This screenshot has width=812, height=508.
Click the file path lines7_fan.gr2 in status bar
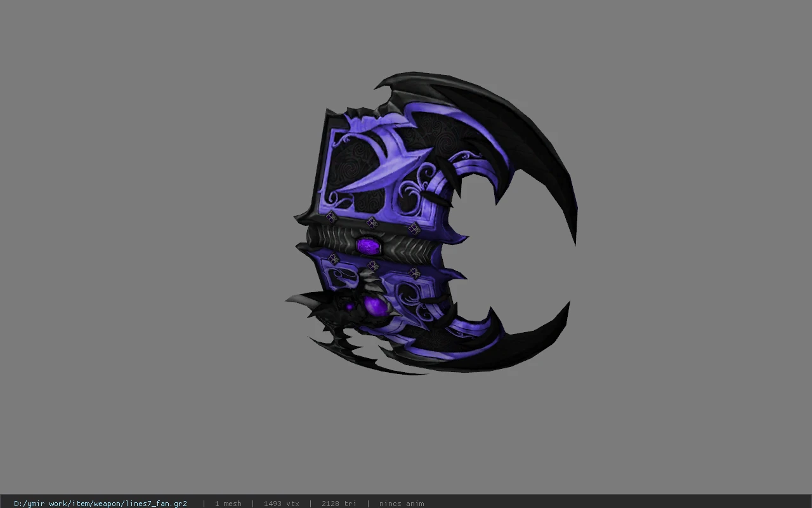100,504
